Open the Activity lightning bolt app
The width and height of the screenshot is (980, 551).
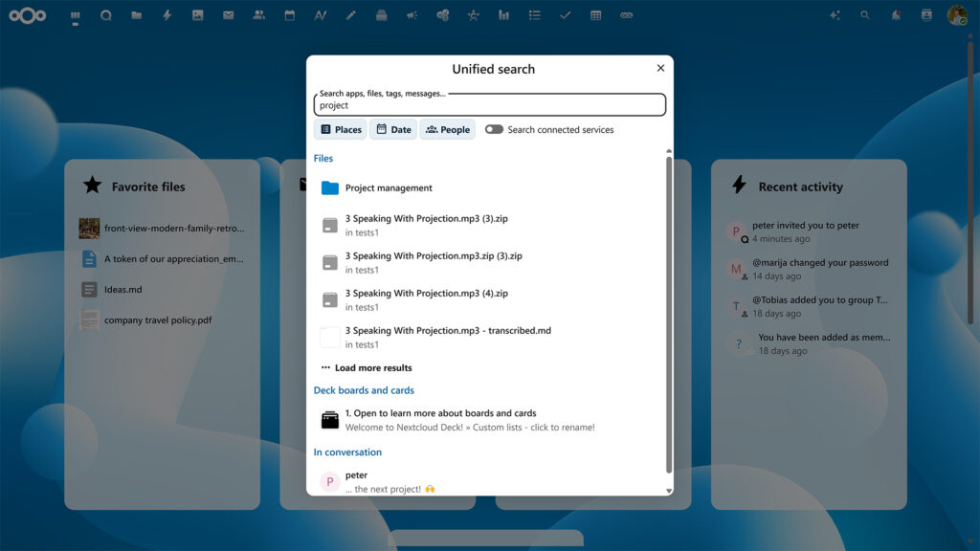coord(167,15)
